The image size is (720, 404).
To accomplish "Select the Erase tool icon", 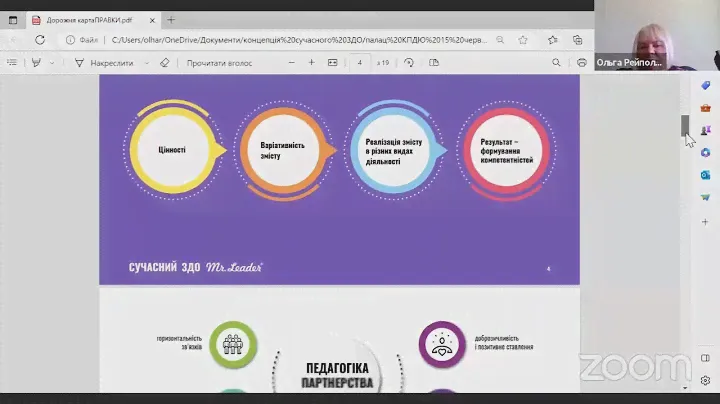I will (164, 62).
